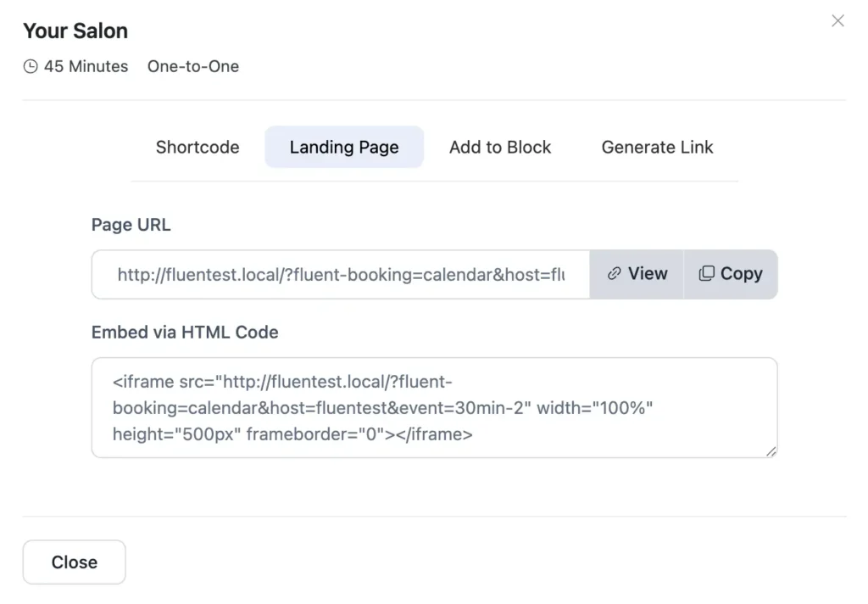Click the Embed via HTML Code heading
868x604 pixels.
pos(184,332)
